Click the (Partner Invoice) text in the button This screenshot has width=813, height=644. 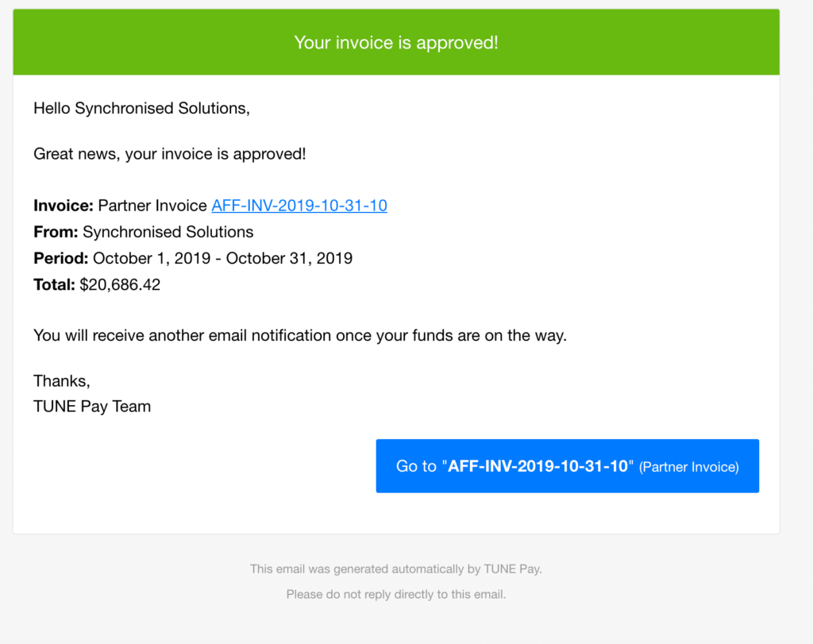coord(688,467)
